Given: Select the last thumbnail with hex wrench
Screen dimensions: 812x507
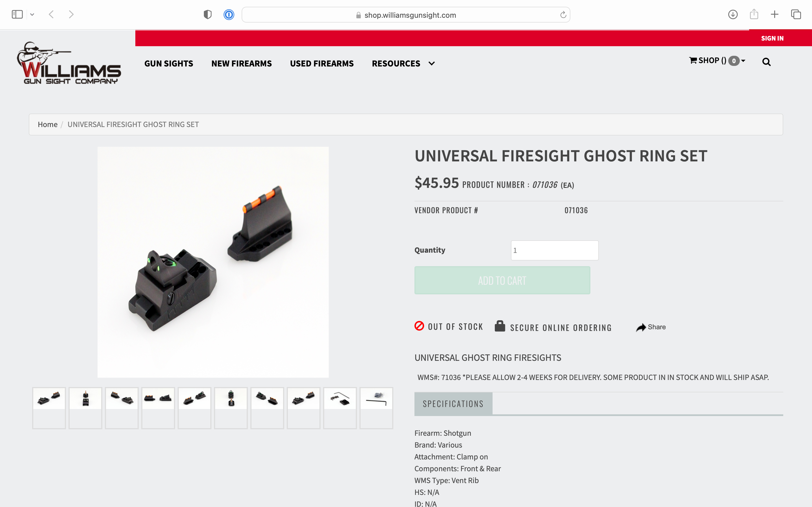Looking at the screenshot, I should (x=376, y=408).
